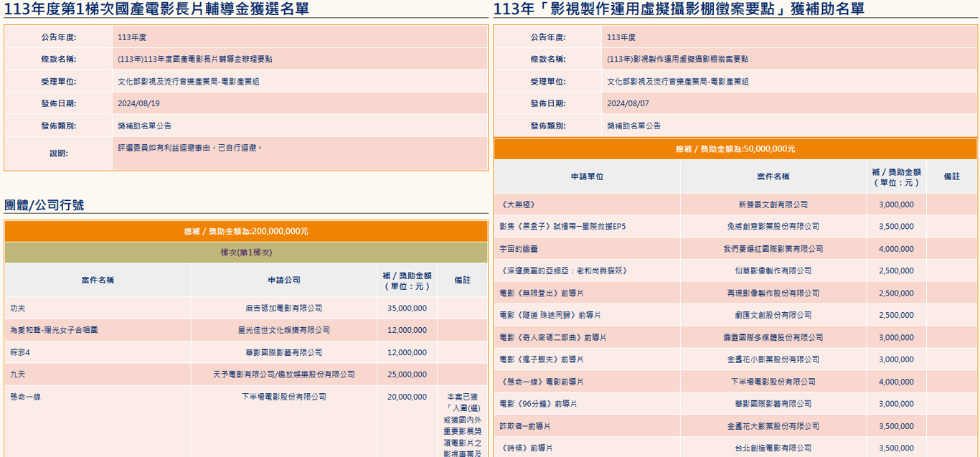Select 電影《無限登出》前導片
The height and width of the screenshot is (457, 980).
pyautogui.click(x=541, y=293)
